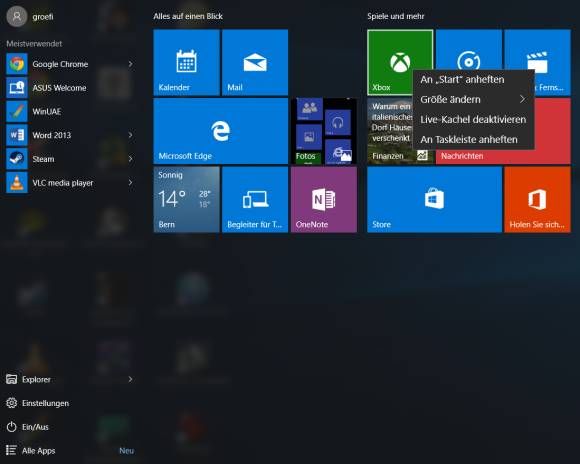This screenshot has width=580, height=464.
Task: Click the Google Chrome icon in Meistverwendet
Action: [x=17, y=64]
